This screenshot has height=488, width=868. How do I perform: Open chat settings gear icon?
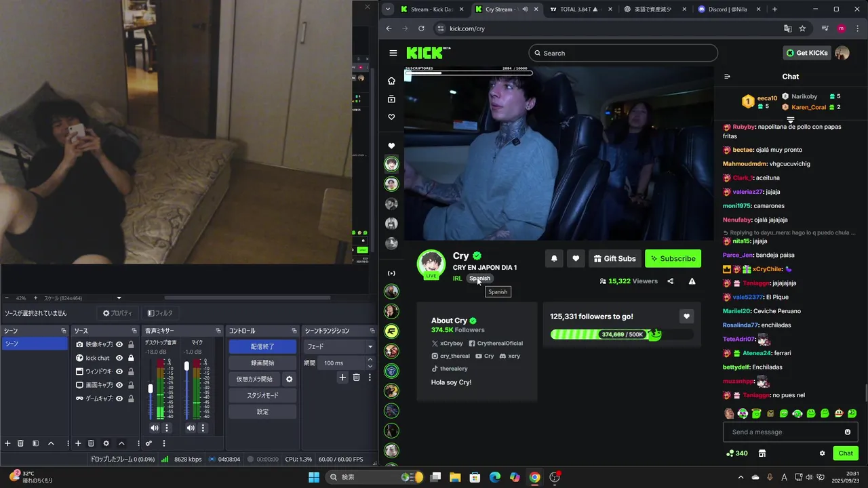(x=823, y=453)
